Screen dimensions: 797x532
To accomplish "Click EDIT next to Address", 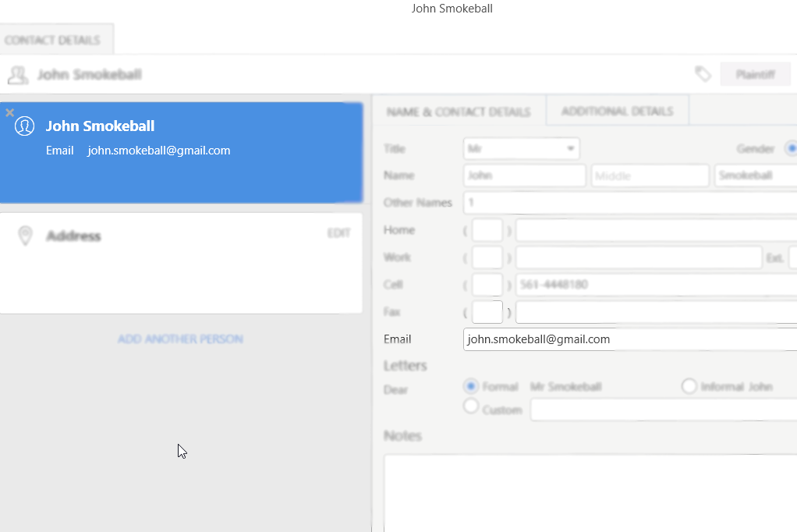I will (339, 232).
